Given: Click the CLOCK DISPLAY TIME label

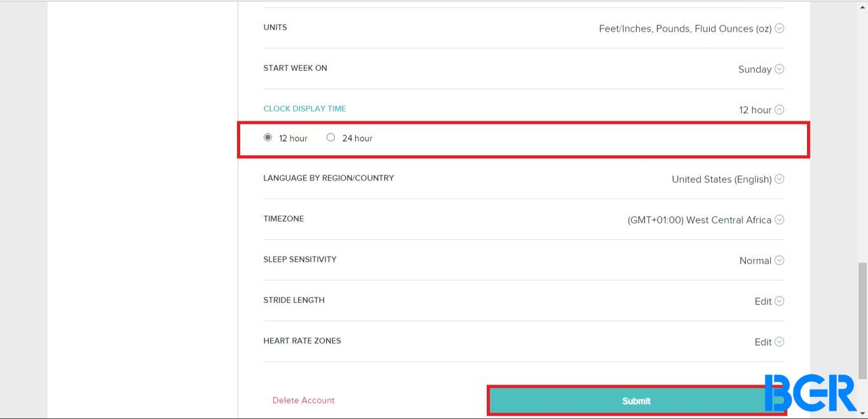Looking at the screenshot, I should pos(305,109).
